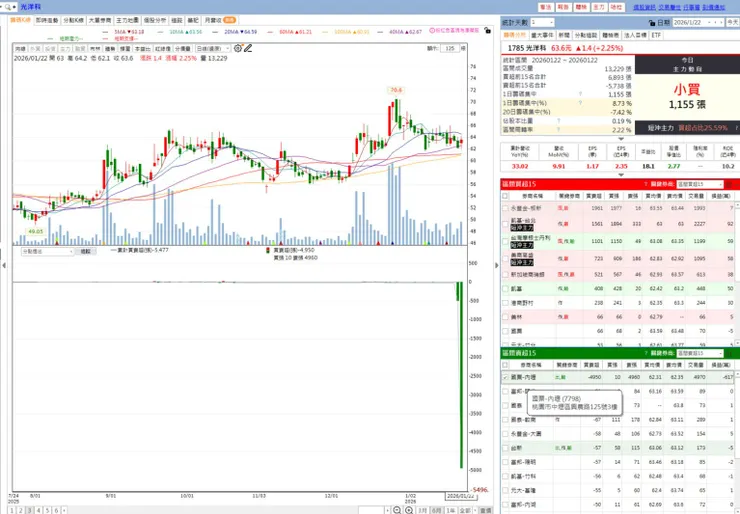Select the pencil drawing tool icon
The width and height of the screenshot is (740, 514).
(248, 48)
